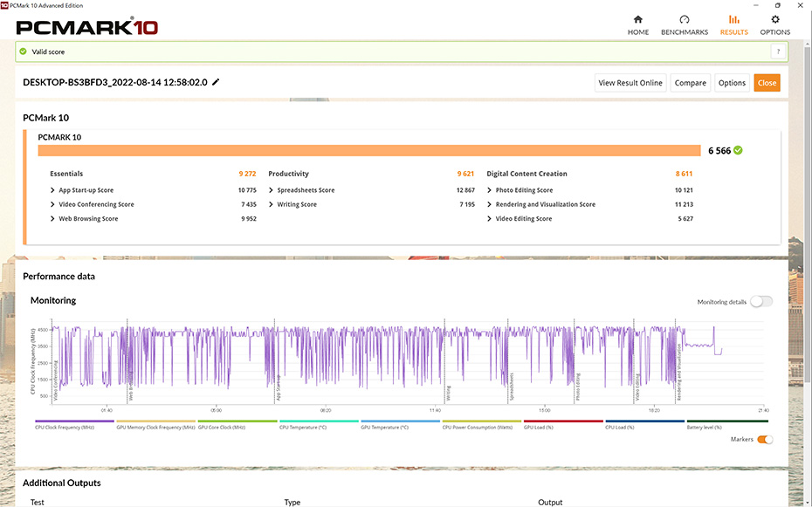This screenshot has height=507, width=812.
Task: Click the green checkmark beside score 6 566
Action: [739, 151]
